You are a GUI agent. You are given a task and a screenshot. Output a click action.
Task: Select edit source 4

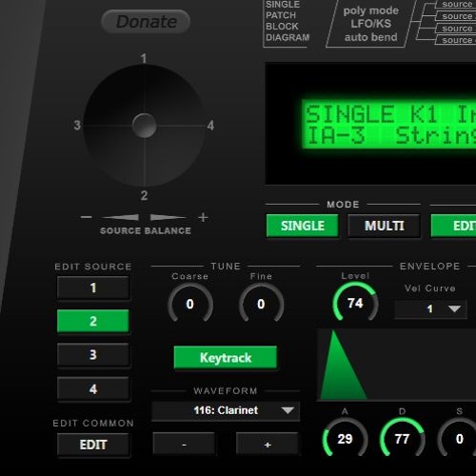(93, 388)
